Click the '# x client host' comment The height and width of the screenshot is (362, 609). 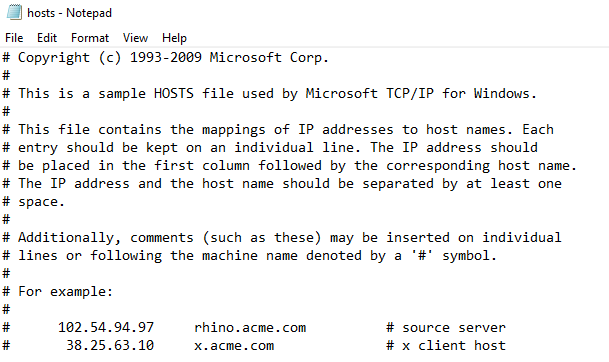coord(446,345)
